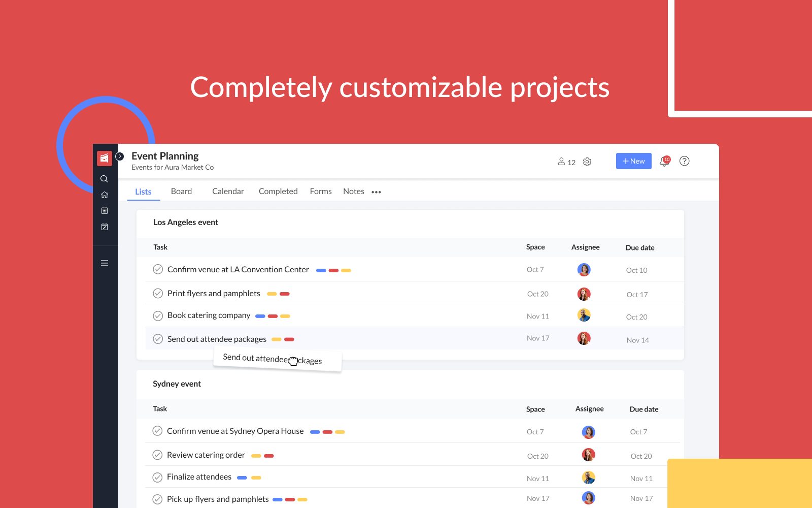Complete Review catering order task
The image size is (812, 508).
pyautogui.click(x=157, y=455)
